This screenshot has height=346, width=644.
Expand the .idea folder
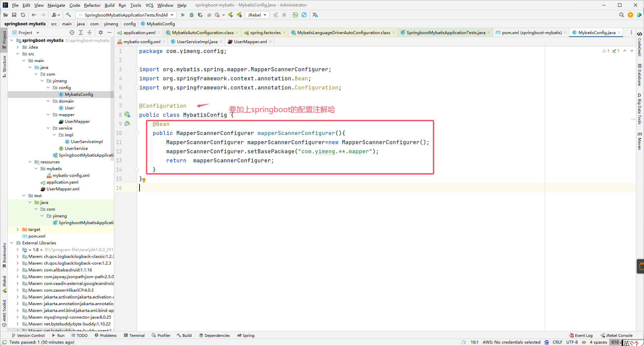[18, 47]
